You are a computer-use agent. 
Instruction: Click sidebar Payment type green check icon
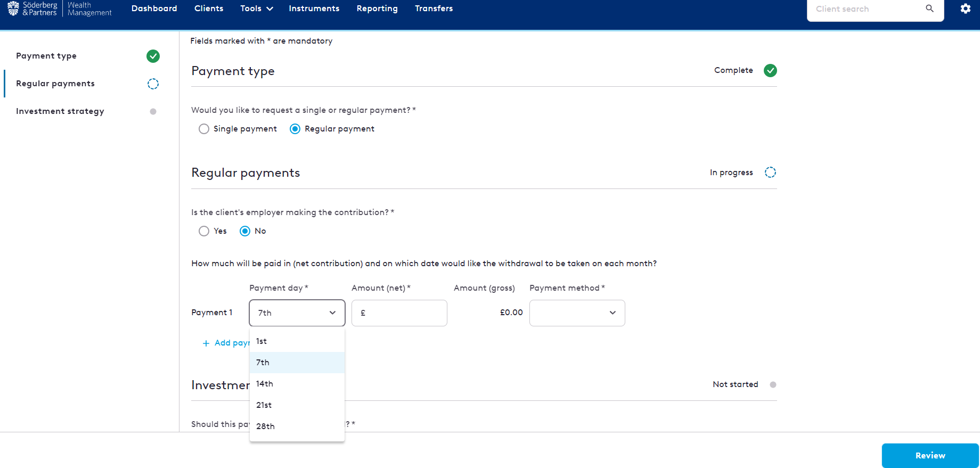click(x=153, y=56)
